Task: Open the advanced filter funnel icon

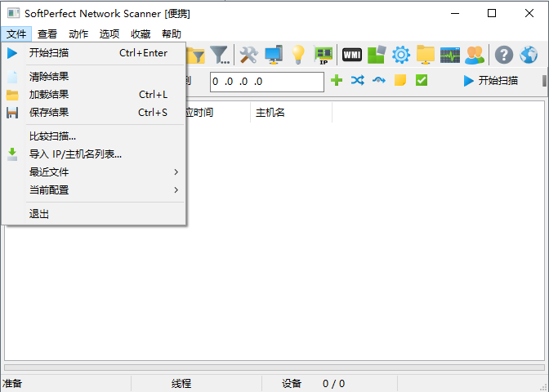Action: [x=220, y=55]
